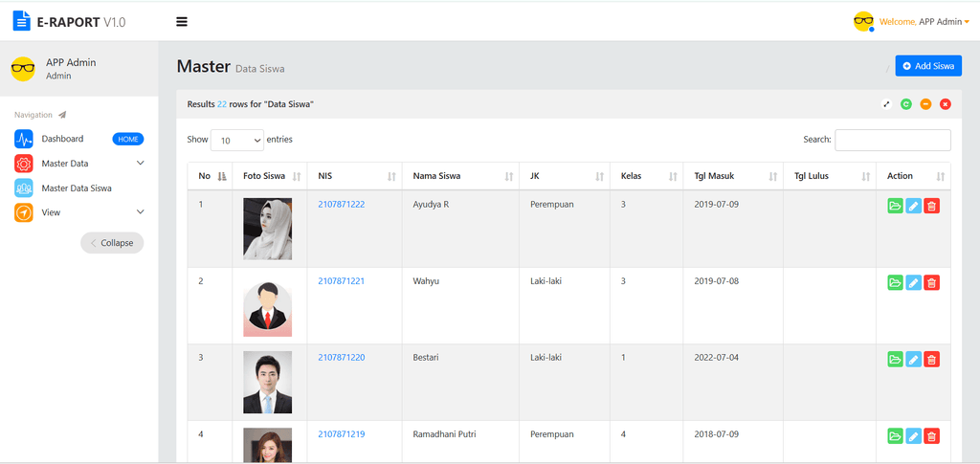This screenshot has width=980, height=464.
Task: Open detail folder for Ayudya R
Action: [x=896, y=206]
